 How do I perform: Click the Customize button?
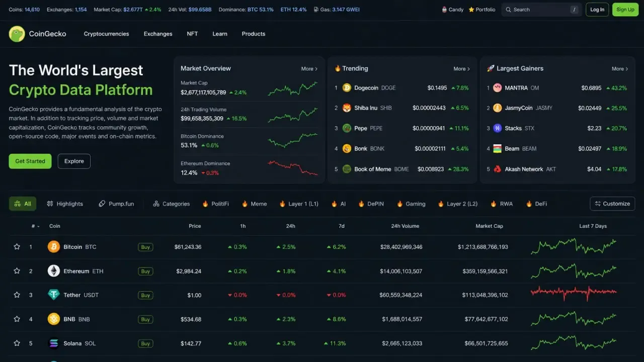point(612,204)
